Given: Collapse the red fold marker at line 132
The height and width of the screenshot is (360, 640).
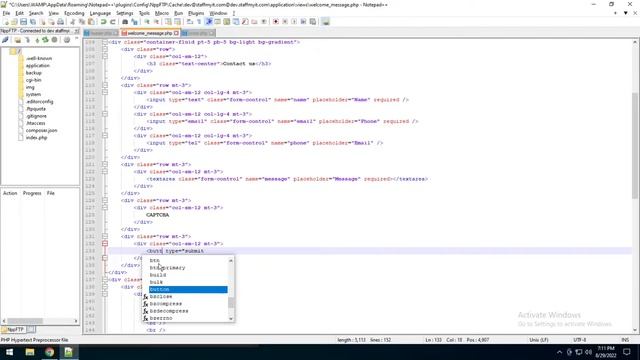Looking at the screenshot, I should [105, 244].
